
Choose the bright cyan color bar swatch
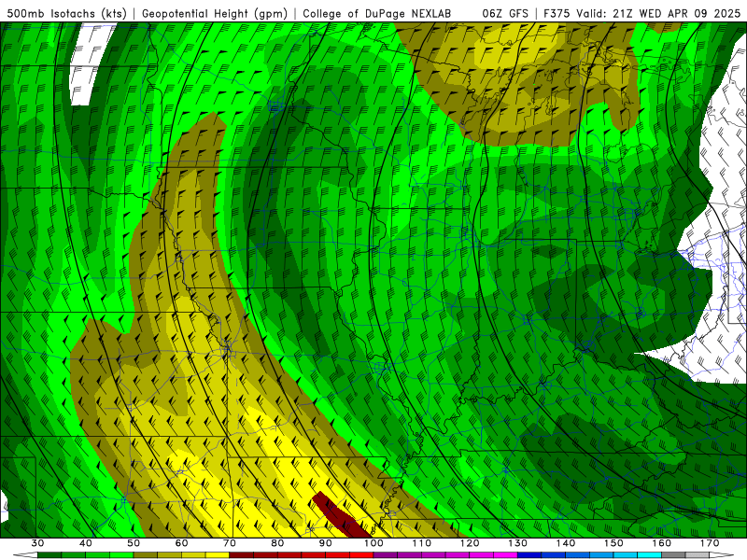pyautogui.click(x=650, y=555)
